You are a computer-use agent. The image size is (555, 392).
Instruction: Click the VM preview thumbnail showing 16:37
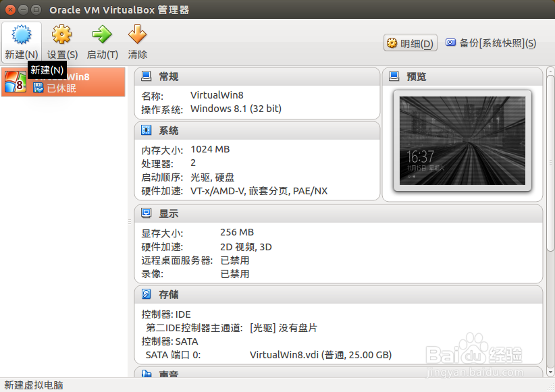462,140
